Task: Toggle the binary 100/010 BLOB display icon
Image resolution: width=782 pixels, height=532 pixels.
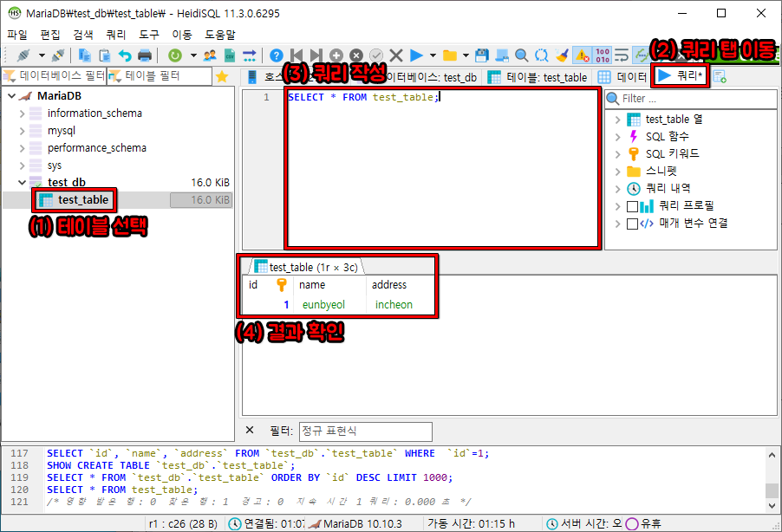Action: pyautogui.click(x=603, y=55)
